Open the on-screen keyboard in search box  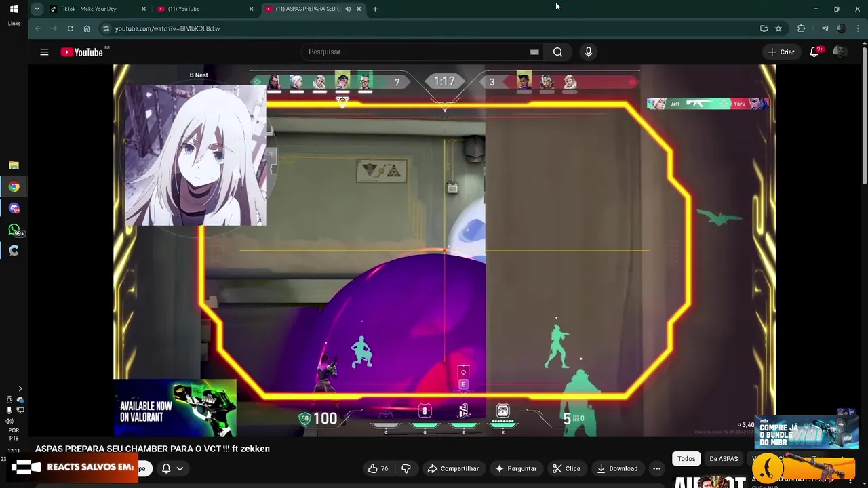(534, 52)
